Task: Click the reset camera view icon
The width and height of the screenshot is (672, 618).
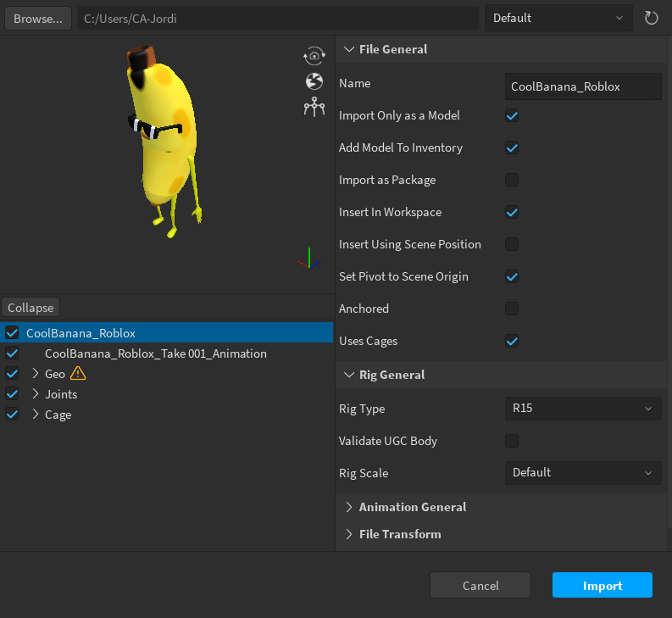Action: pos(314,56)
